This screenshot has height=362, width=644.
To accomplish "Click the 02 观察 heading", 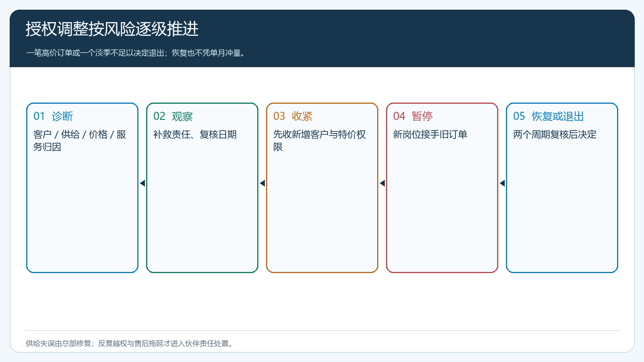I will coord(173,116).
